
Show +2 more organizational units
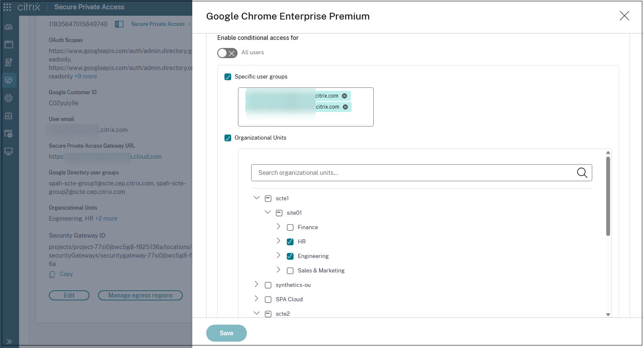106,219
